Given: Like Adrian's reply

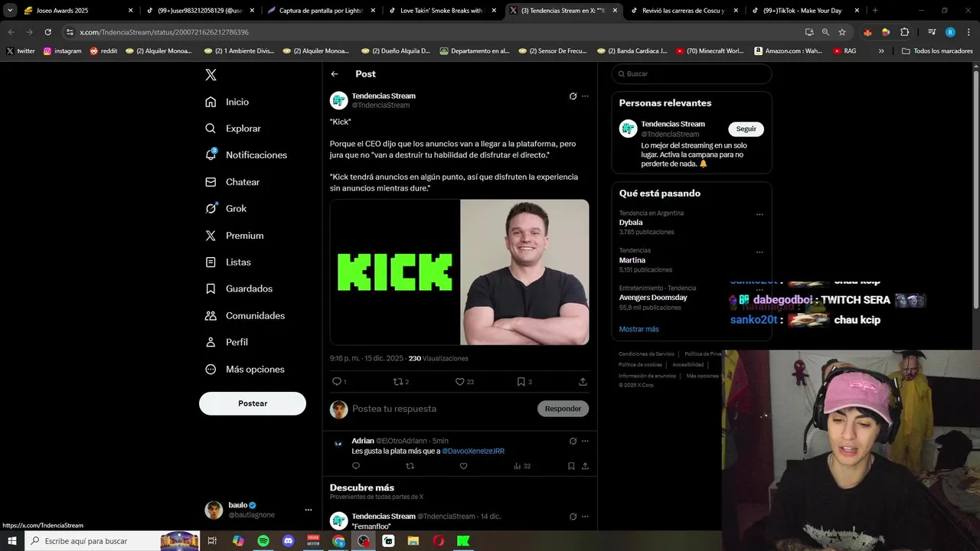Looking at the screenshot, I should tap(463, 466).
